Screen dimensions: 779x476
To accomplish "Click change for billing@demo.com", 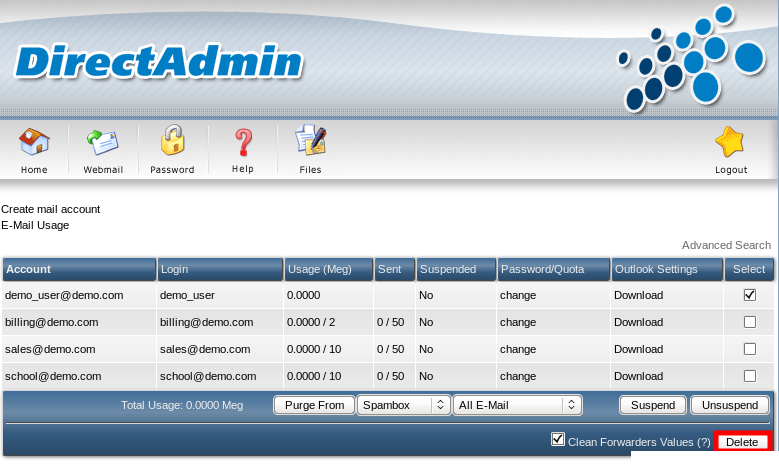I will pyautogui.click(x=518, y=322).
